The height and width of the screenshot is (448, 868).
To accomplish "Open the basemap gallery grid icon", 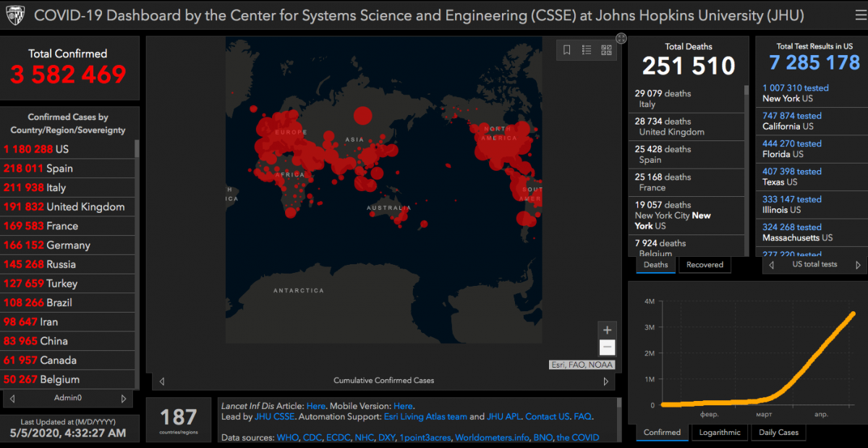I will pos(606,50).
